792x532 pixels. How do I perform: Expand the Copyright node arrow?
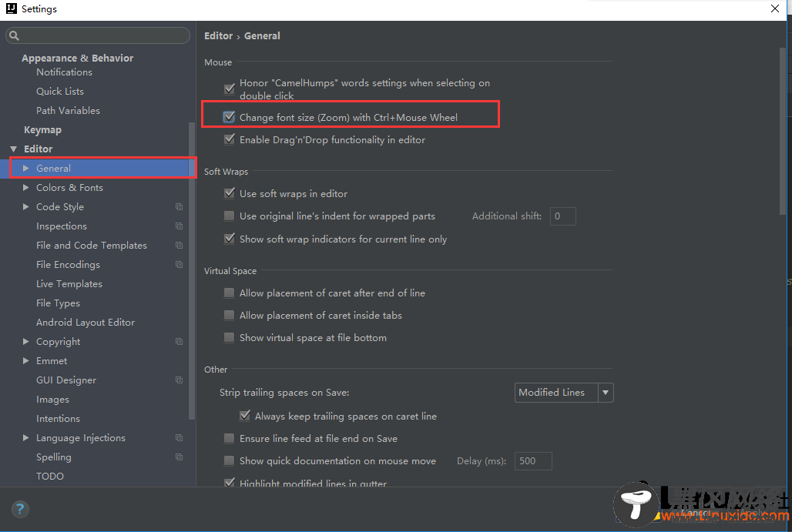(x=25, y=341)
